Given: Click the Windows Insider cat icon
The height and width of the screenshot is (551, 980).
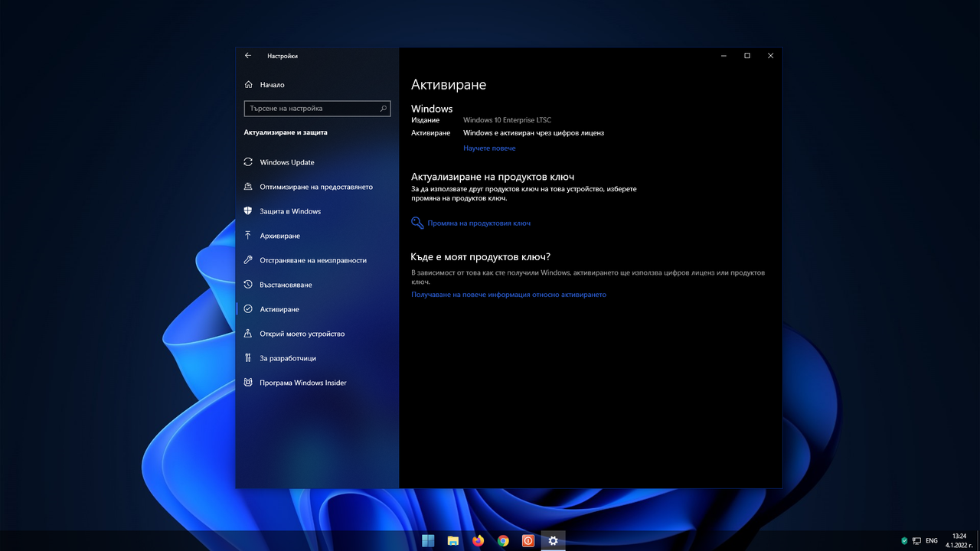Looking at the screenshot, I should click(x=248, y=383).
